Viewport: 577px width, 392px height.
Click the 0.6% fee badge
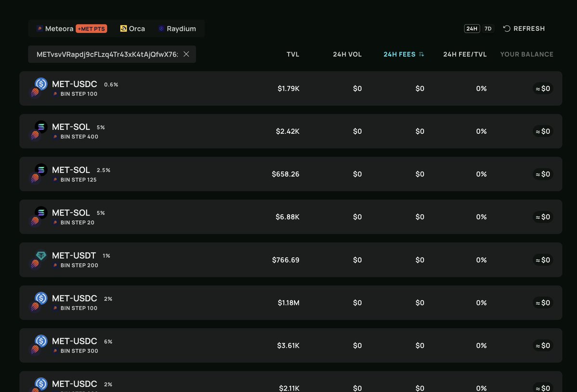111,85
